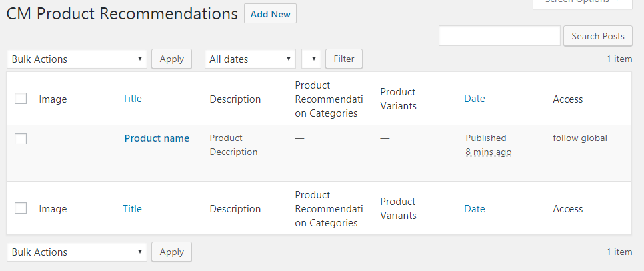Expand the All dates filter dropdown

point(250,59)
